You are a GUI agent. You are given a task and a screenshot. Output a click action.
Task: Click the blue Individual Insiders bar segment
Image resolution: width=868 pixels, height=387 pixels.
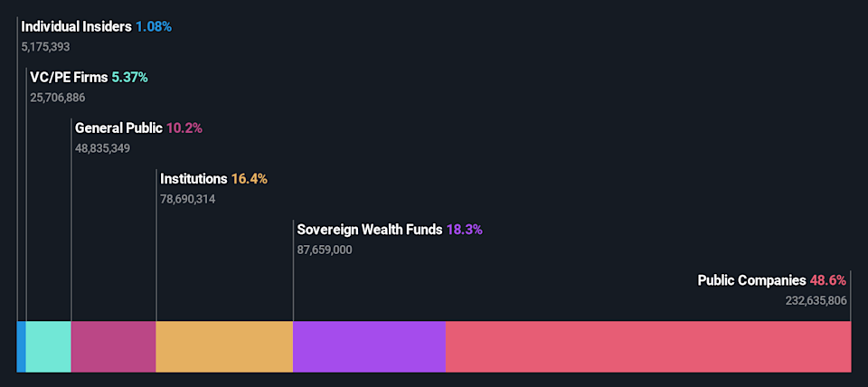click(22, 346)
